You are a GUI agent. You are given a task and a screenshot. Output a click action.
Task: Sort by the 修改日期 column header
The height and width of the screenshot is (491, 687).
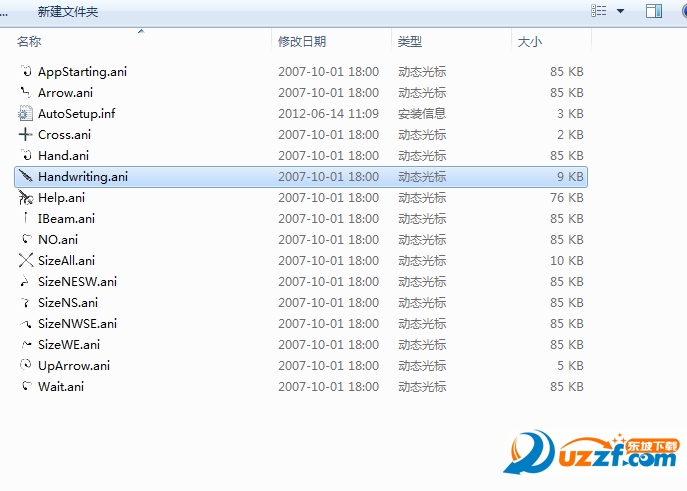click(302, 42)
